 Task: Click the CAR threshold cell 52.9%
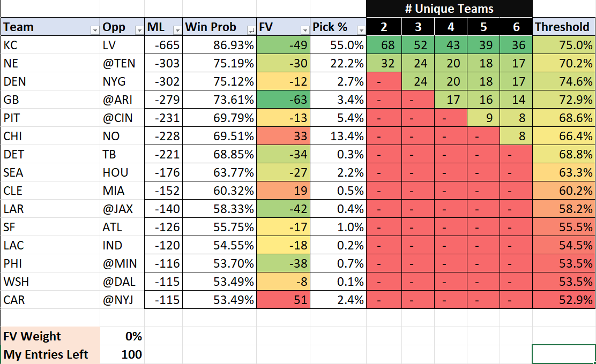[x=563, y=300]
